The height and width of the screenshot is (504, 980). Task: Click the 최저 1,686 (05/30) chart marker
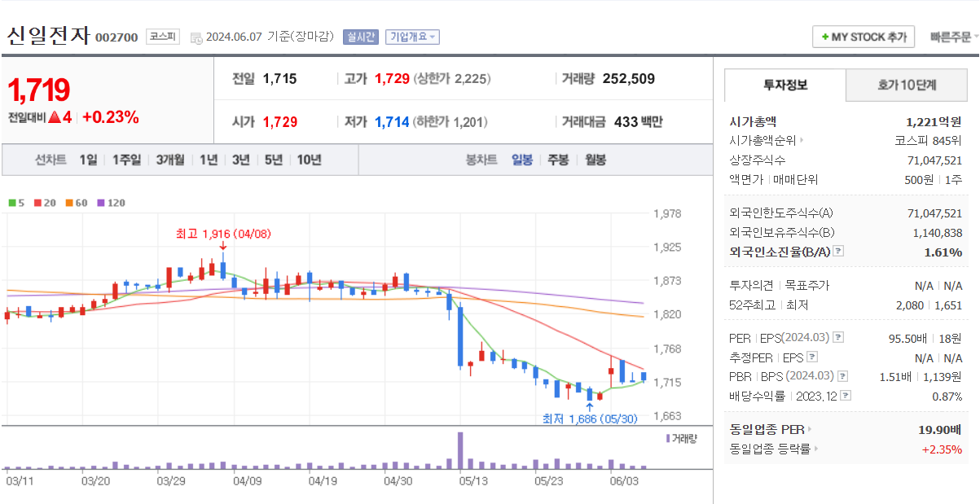pos(590,419)
